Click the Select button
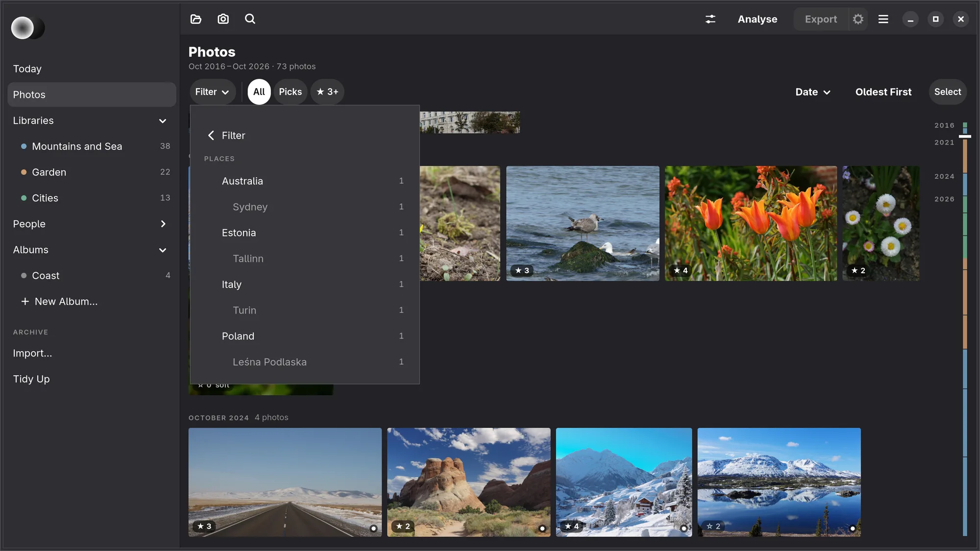Viewport: 980px width, 551px height. click(947, 92)
